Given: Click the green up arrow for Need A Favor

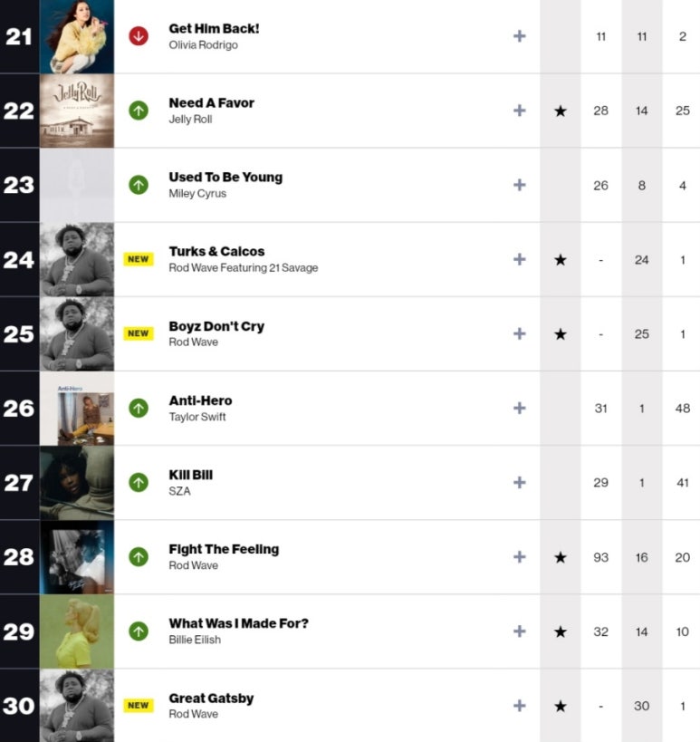Looking at the screenshot, I should (x=139, y=111).
